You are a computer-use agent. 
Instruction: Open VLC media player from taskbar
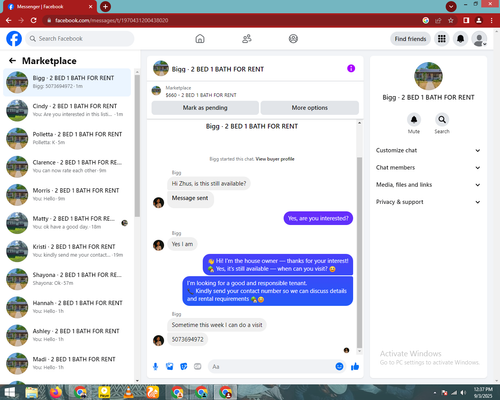click(x=128, y=392)
